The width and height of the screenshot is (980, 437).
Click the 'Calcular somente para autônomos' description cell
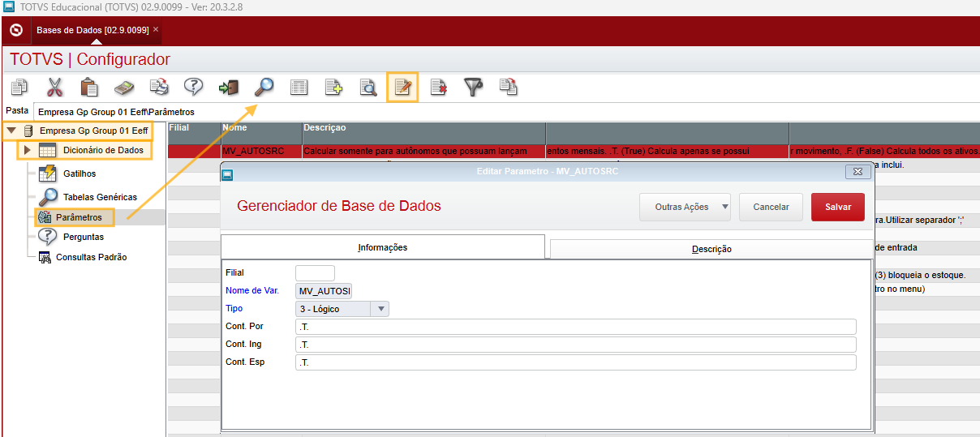423,151
